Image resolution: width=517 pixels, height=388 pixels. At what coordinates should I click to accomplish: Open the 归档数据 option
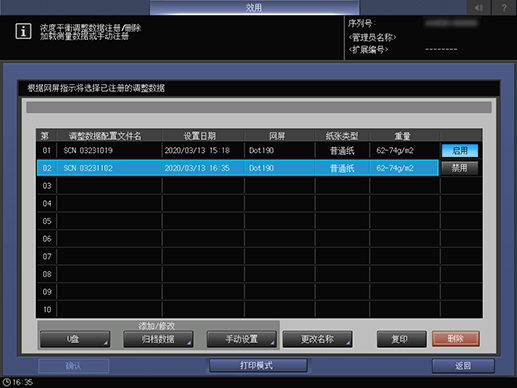[x=158, y=339]
